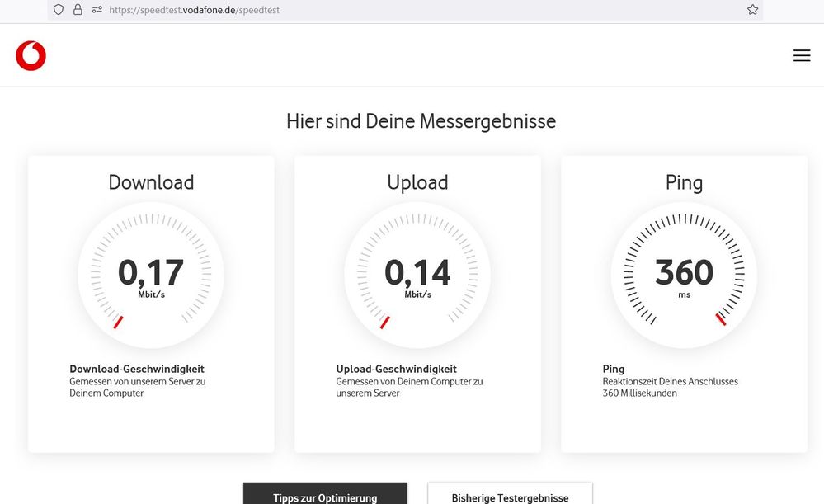Click the red needle on Upload gauge
The image size is (824, 504).
pyautogui.click(x=384, y=323)
